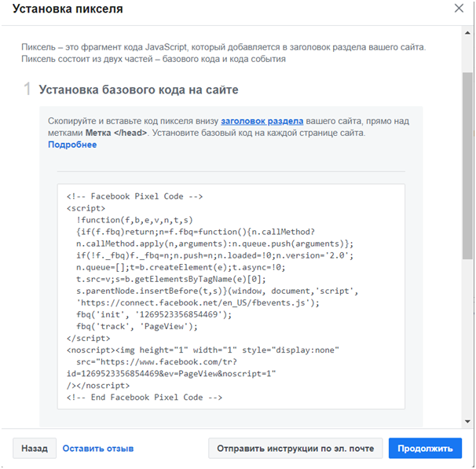This screenshot has width=476, height=469.
Task: Open the 'Подробнее' link
Action: coord(72,145)
